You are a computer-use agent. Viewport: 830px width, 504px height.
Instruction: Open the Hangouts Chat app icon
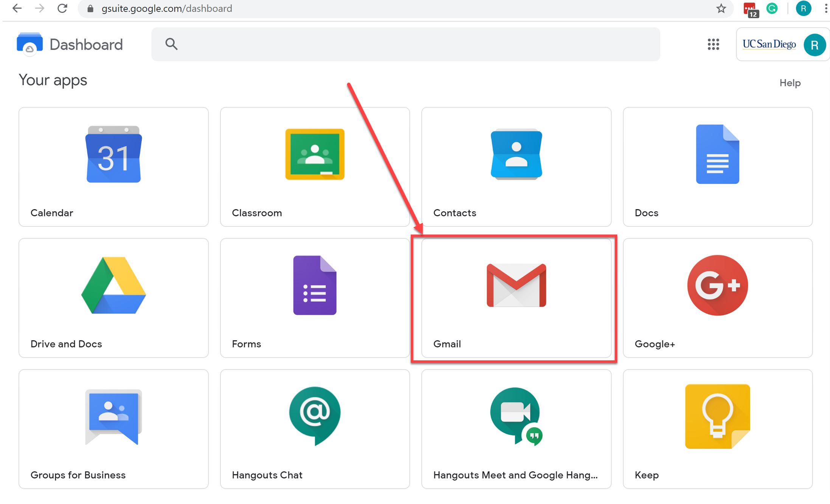coord(315,416)
